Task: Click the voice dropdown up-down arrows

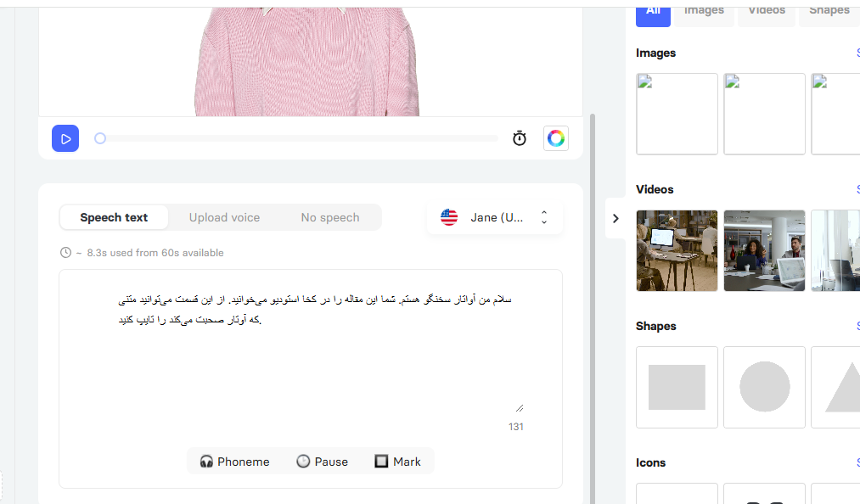Action: coord(544,217)
